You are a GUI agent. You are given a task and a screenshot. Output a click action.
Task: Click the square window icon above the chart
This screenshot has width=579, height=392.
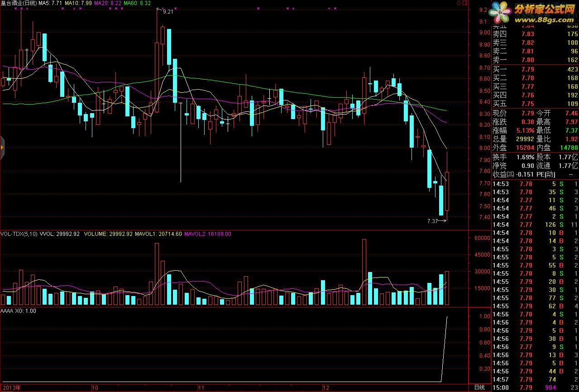(x=464, y=3)
